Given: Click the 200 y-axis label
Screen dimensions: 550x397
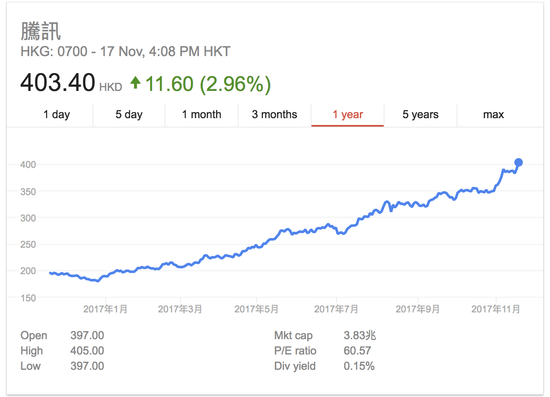Looking at the screenshot, I should (28, 271).
